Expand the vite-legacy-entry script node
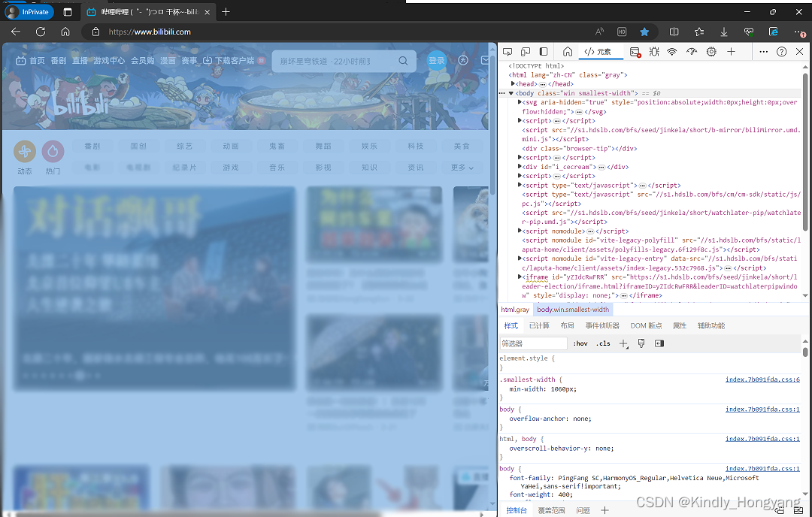 [520, 258]
